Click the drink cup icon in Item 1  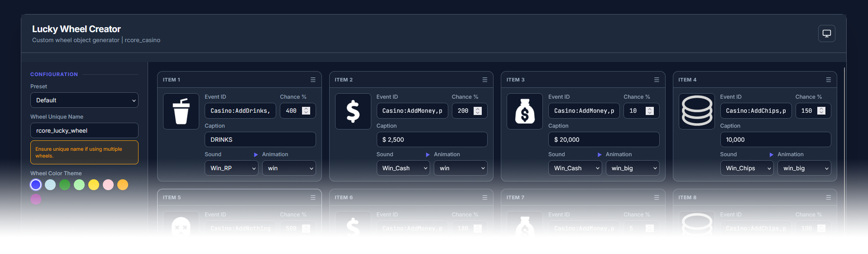(x=181, y=111)
